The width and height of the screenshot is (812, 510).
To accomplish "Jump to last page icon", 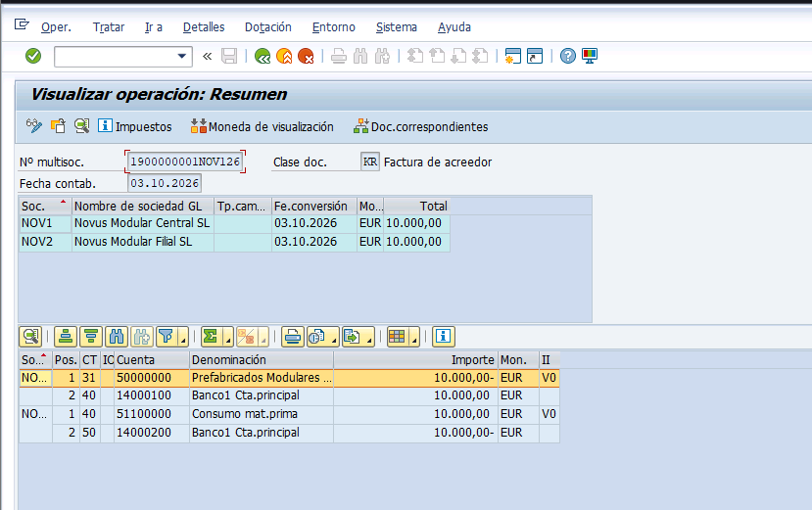I will [481, 56].
